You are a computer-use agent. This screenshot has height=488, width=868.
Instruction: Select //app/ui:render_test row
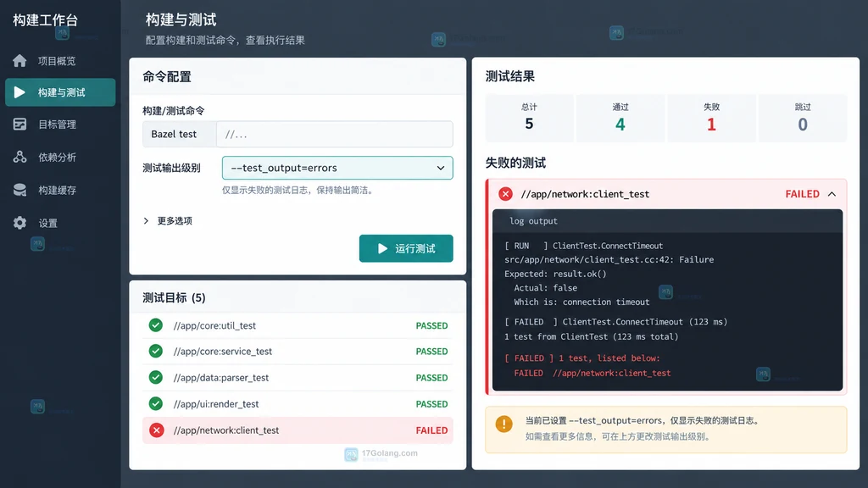click(298, 404)
